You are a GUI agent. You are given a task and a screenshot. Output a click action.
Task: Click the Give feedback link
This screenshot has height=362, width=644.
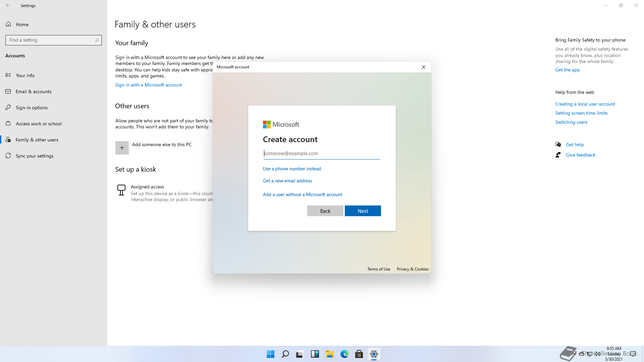click(x=581, y=155)
